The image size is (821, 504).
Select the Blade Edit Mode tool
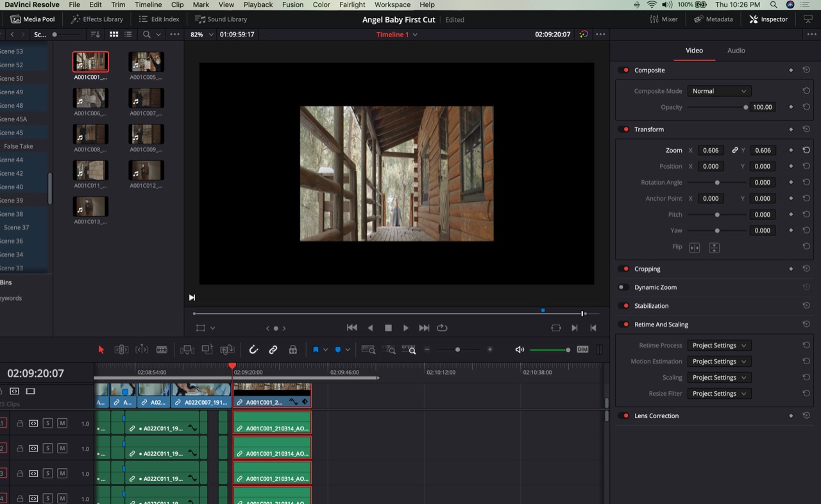[162, 349]
